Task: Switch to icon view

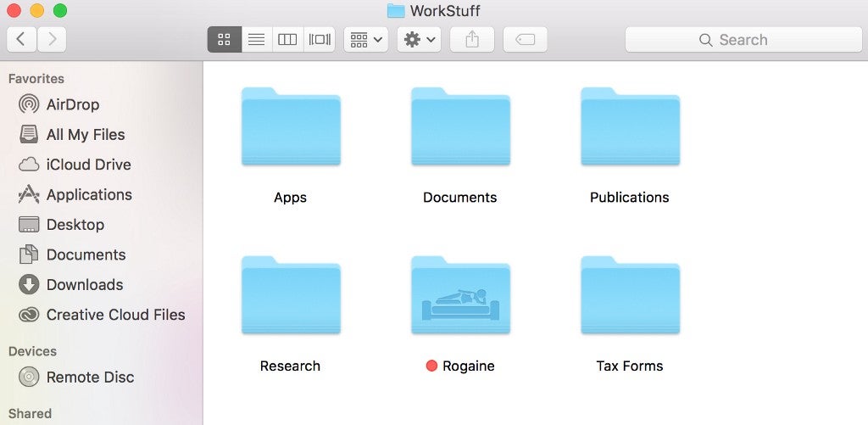Action: click(x=224, y=39)
